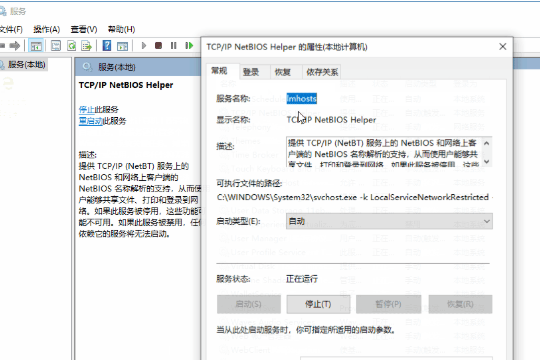Click the description box scroll up arrow

487,143
